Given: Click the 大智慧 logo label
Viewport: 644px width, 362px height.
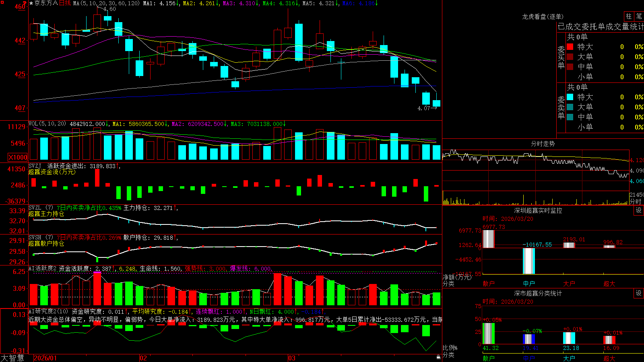Looking at the screenshot, I should [x=12, y=358].
